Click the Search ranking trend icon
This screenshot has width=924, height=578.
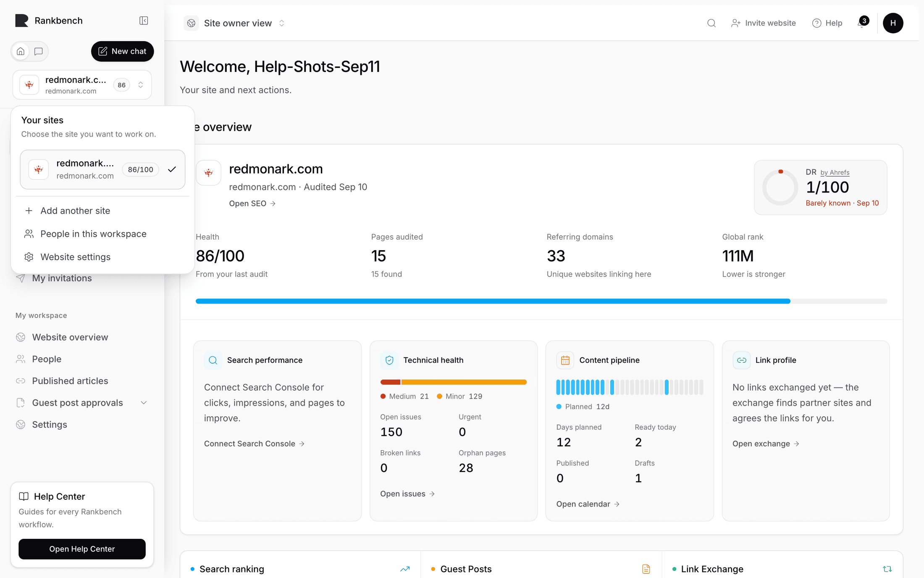405,569
